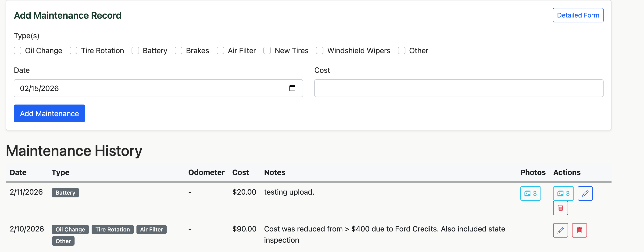Check the Windshield Wipers type
This screenshot has width=644, height=252.
pyautogui.click(x=319, y=50)
